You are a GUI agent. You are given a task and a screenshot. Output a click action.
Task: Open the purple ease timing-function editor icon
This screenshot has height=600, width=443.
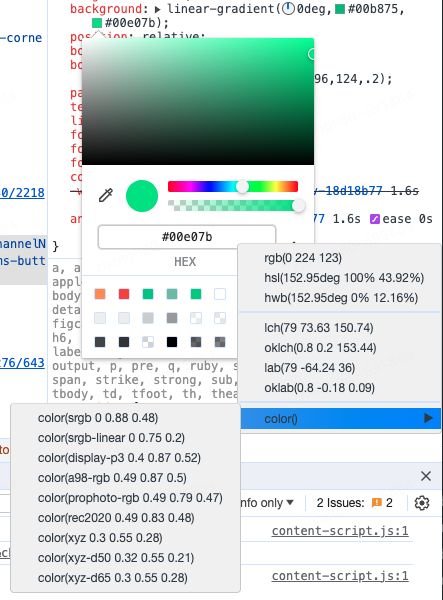tap(375, 219)
